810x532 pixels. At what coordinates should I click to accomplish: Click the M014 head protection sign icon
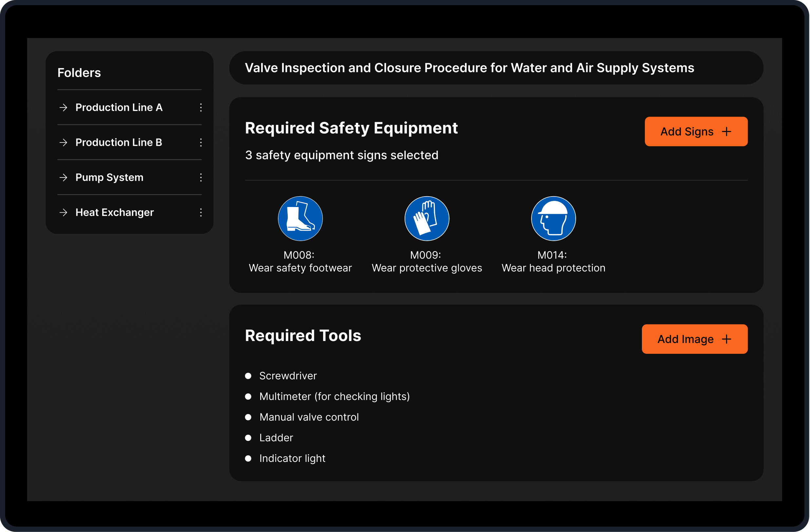[553, 218]
